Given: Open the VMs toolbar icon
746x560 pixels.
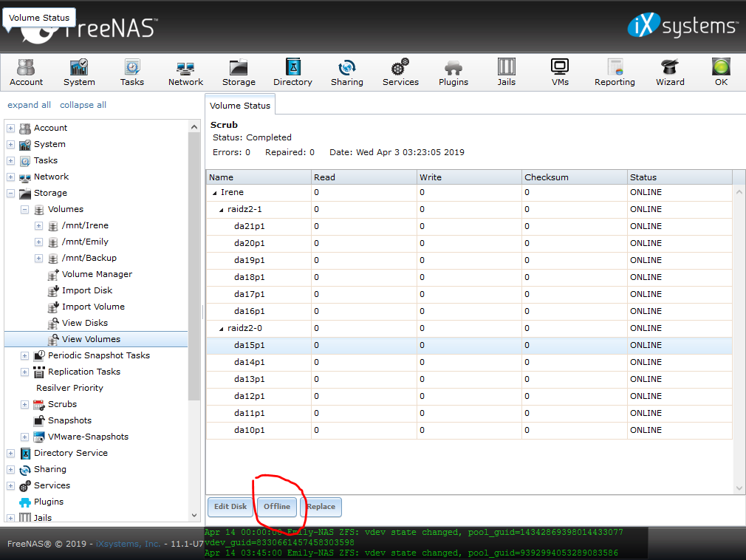Looking at the screenshot, I should (560, 72).
